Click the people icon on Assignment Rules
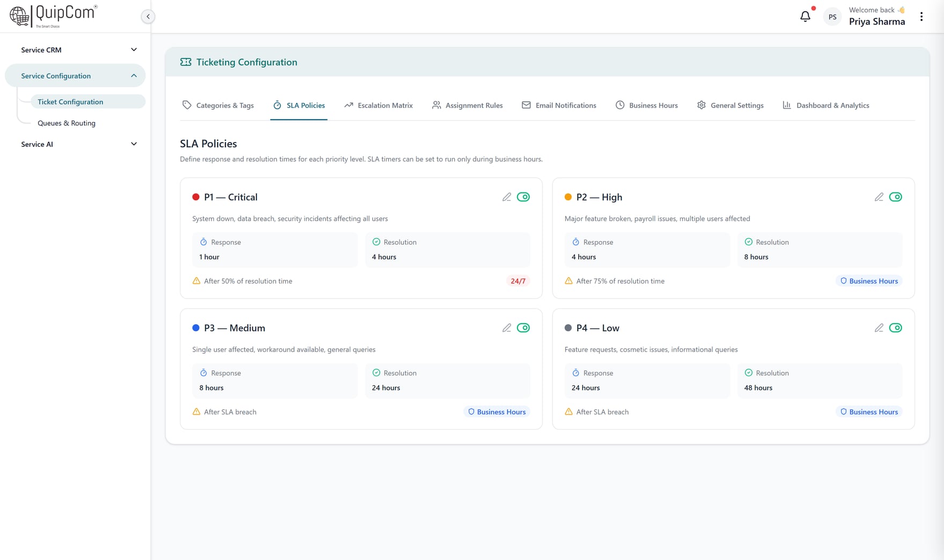This screenshot has width=944, height=560. tap(437, 105)
